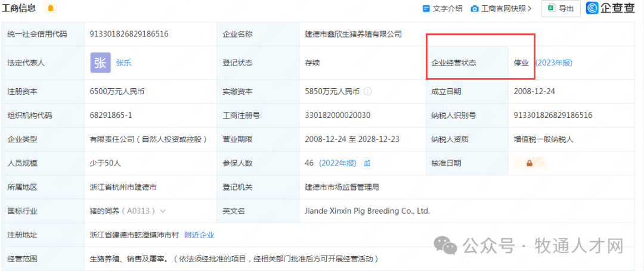644x271 pixels.
Task: Click registration authority 建德市市场监督管理局
Action: tap(342, 188)
